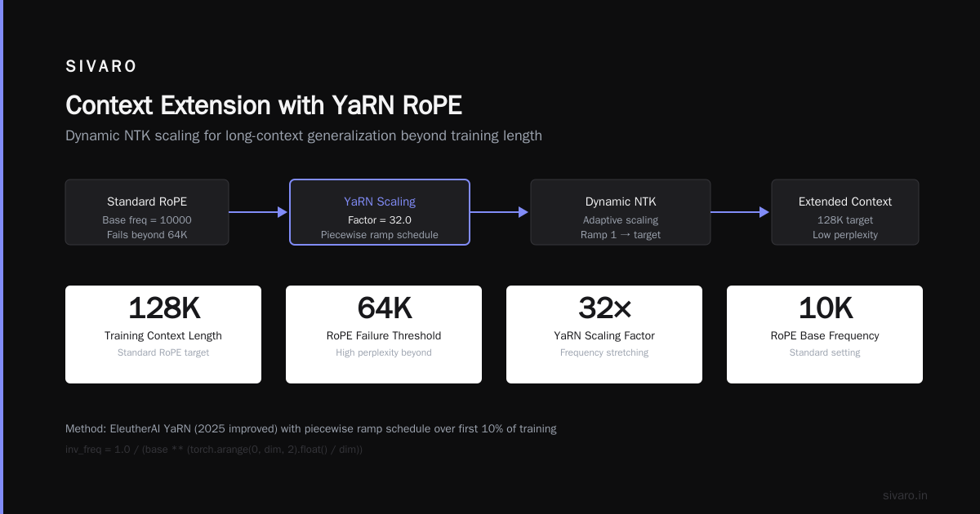The image size is (980, 514).
Task: Click arrow pointing to Extended Context
Action: [x=741, y=212]
